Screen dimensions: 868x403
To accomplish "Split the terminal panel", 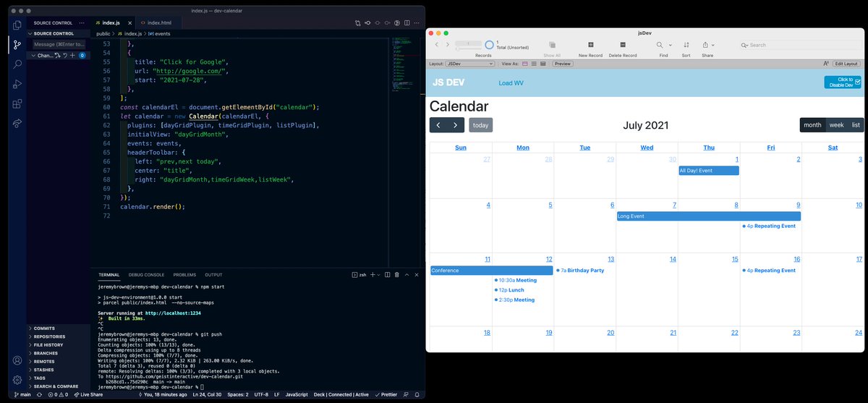I will [x=388, y=275].
